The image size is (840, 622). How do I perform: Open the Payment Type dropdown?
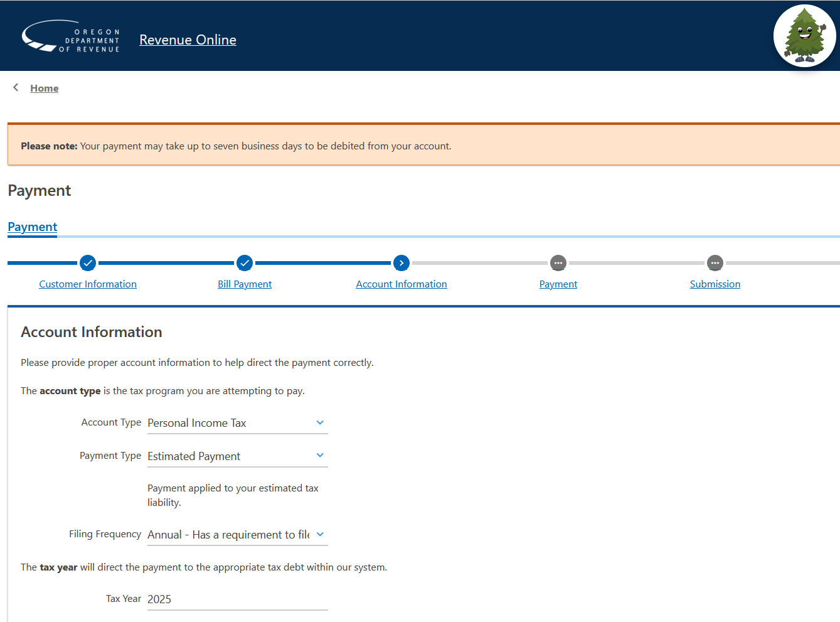pyautogui.click(x=320, y=455)
